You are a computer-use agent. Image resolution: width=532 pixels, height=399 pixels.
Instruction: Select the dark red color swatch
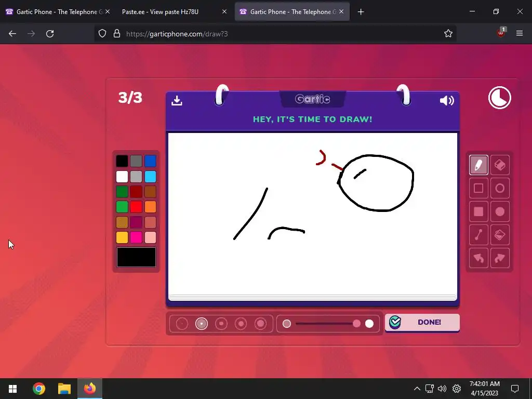[x=136, y=192]
